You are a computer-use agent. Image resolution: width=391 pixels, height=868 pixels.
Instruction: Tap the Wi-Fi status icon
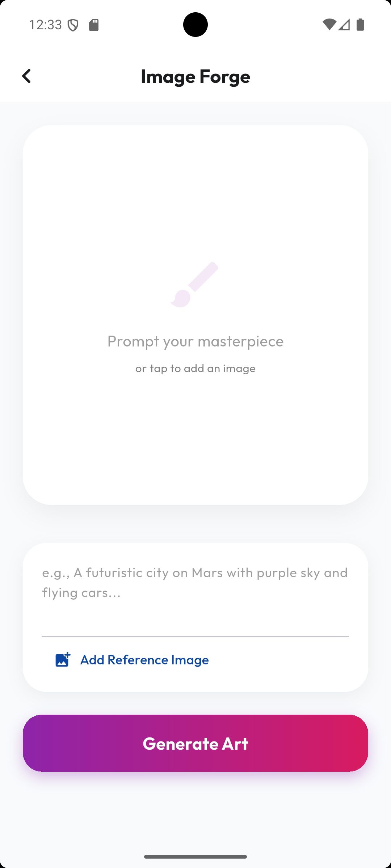pos(329,25)
